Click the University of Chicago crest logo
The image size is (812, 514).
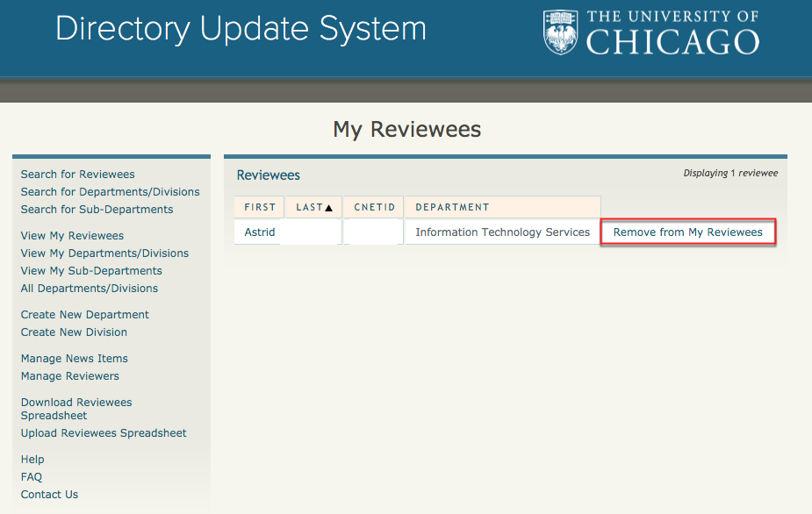pos(560,32)
